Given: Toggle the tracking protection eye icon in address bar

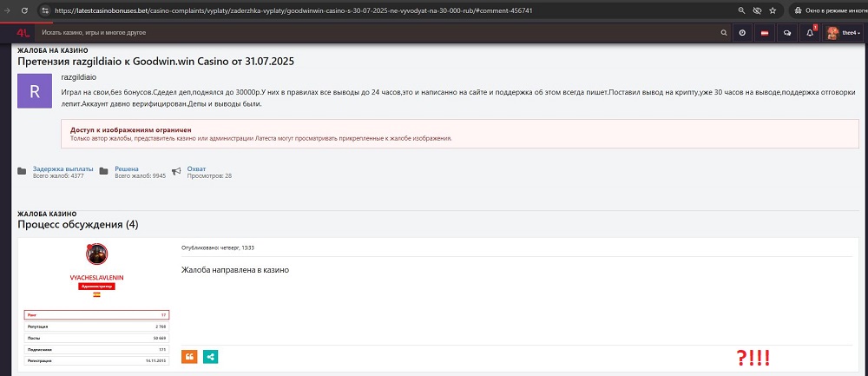Looking at the screenshot, I should tap(756, 10).
